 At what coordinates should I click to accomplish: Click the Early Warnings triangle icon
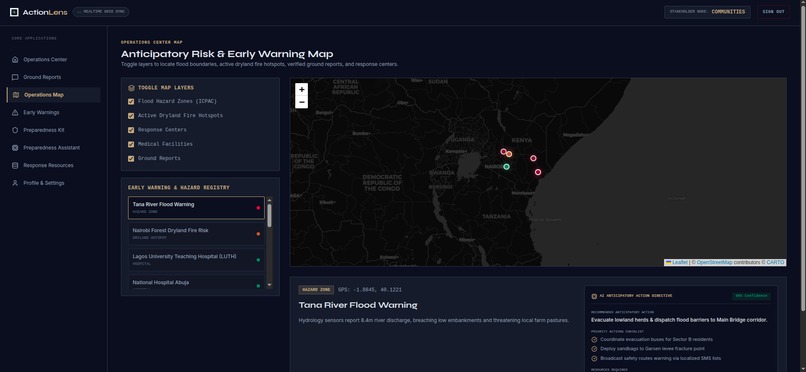pyautogui.click(x=15, y=113)
